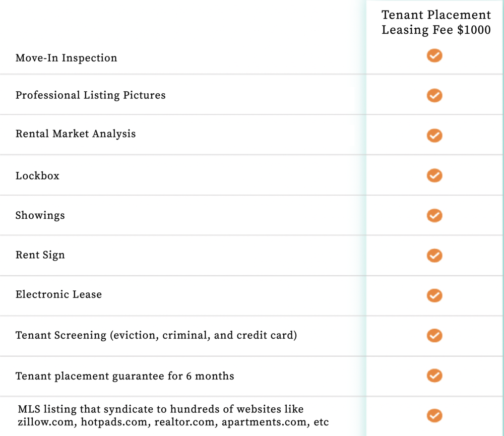Click the Showings feature label
Image resolution: width=504 pixels, height=436 pixels.
40,215
